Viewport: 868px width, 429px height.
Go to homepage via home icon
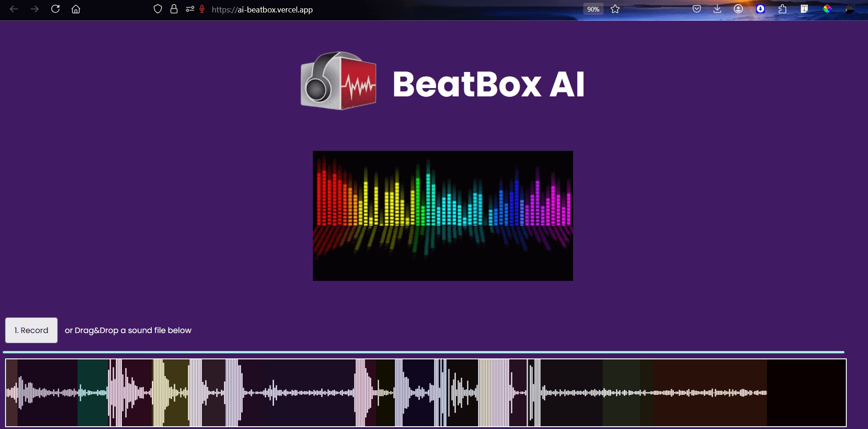(x=76, y=9)
